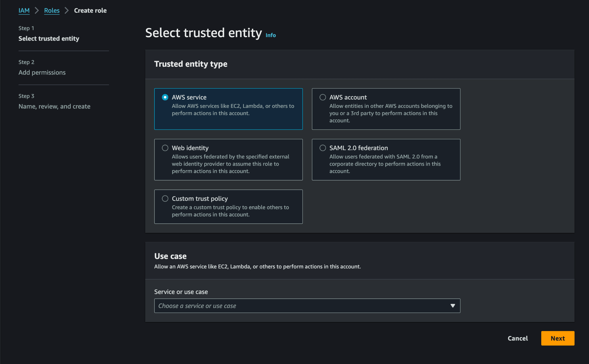Click the AWS account option card description
The height and width of the screenshot is (364, 589).
[391, 113]
